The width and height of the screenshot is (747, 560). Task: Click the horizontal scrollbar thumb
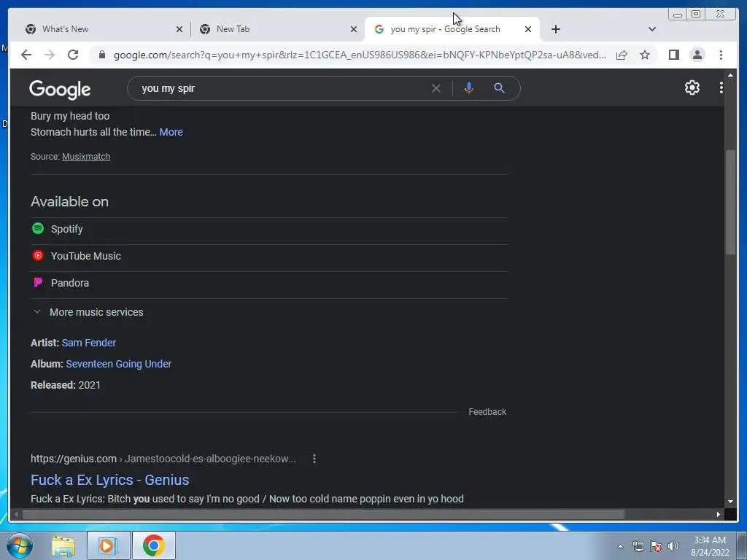tap(323, 514)
